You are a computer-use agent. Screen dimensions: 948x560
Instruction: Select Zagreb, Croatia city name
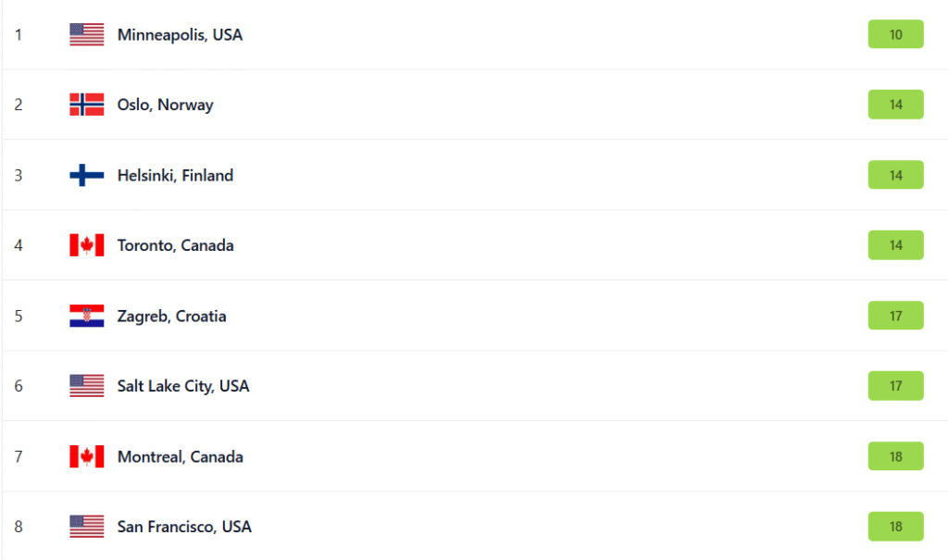click(x=171, y=316)
